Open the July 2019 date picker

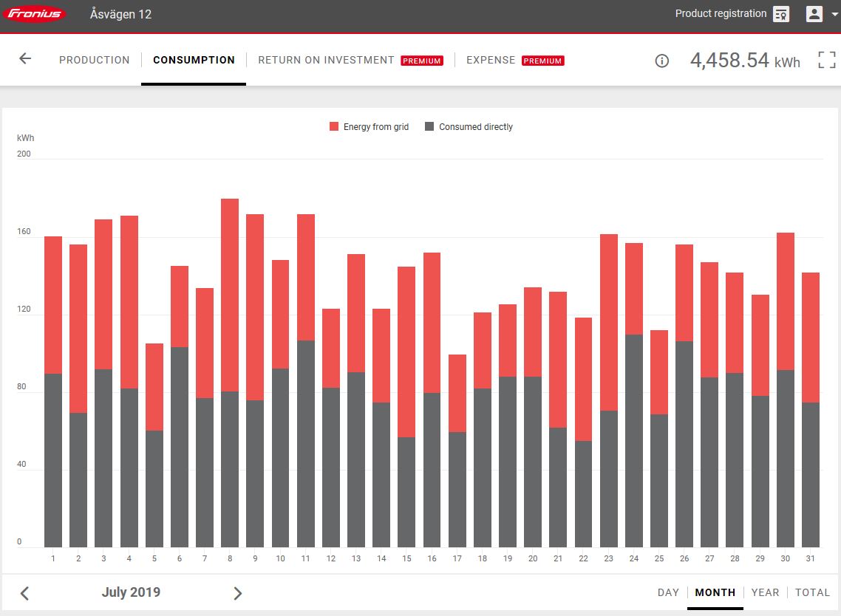(131, 592)
